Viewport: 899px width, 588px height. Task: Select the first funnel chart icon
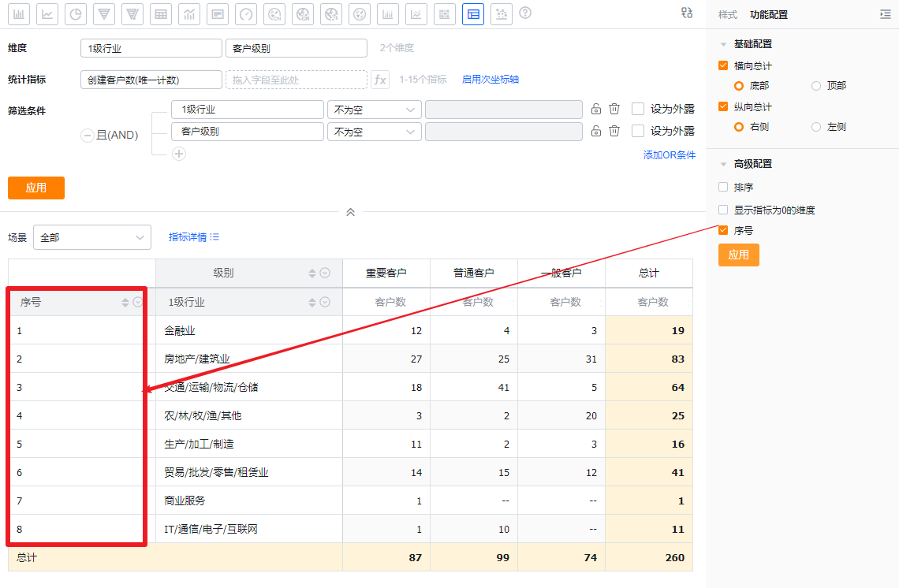point(104,14)
